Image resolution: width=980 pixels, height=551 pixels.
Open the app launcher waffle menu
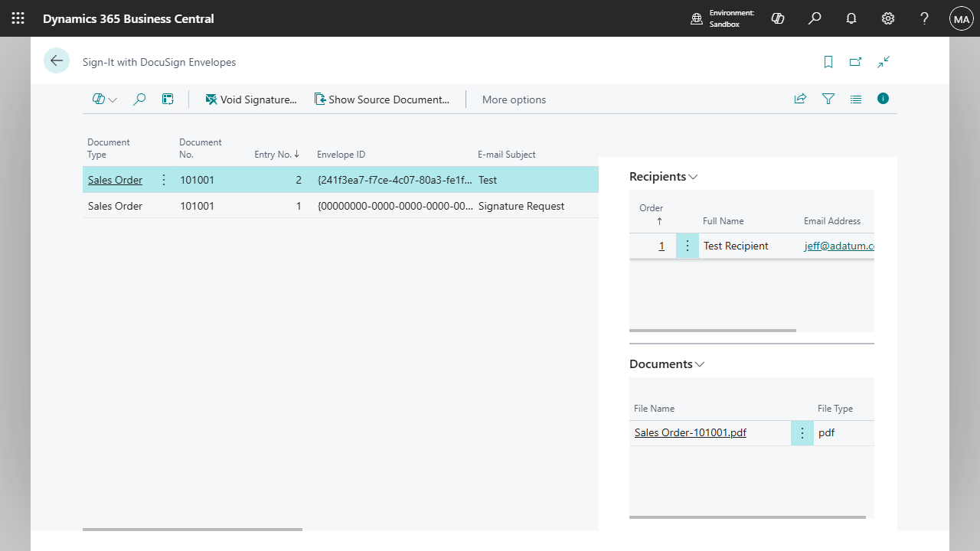[x=18, y=18]
